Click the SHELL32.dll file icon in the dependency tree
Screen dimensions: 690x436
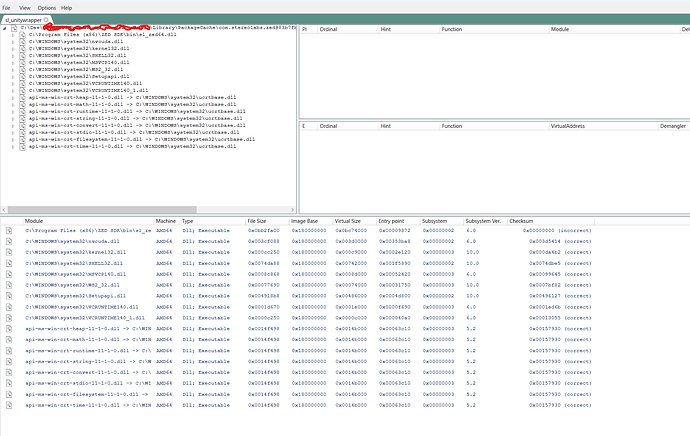(x=22, y=55)
